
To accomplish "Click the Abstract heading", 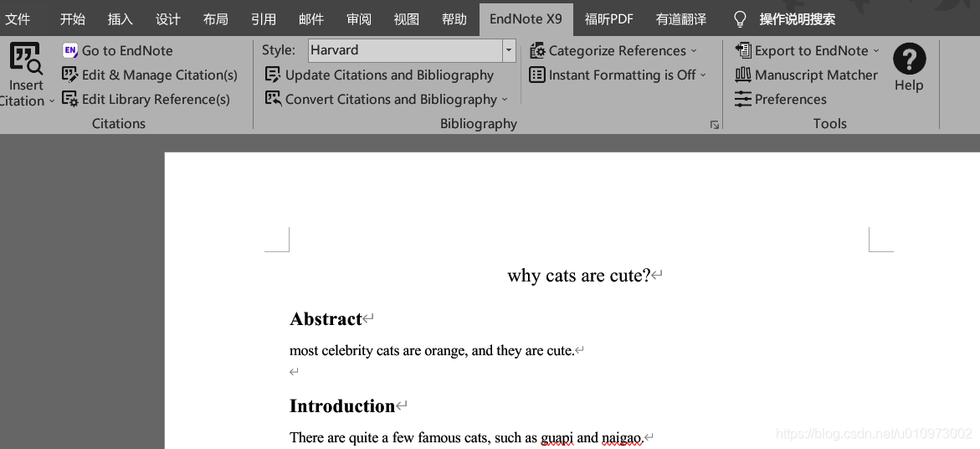I will coord(326,319).
